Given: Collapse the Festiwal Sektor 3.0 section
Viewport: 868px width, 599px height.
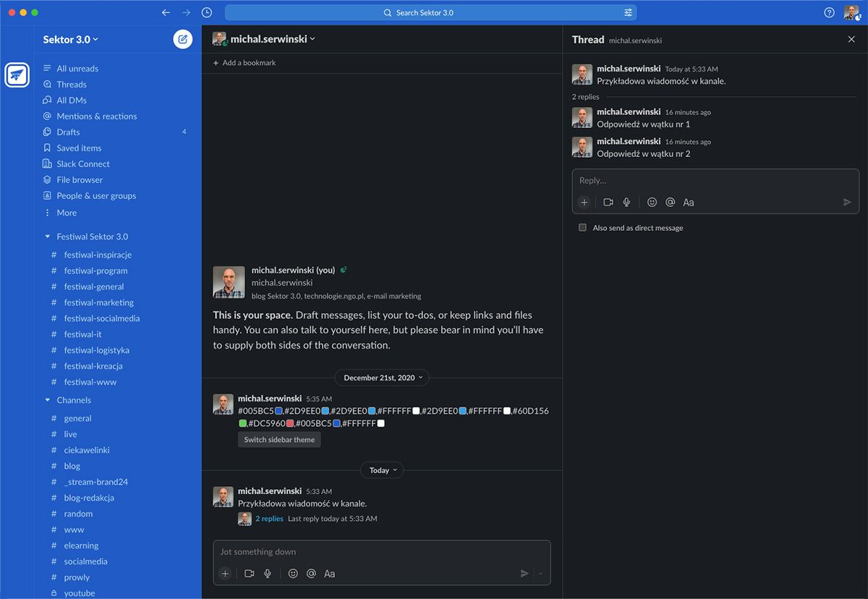Looking at the screenshot, I should [48, 237].
